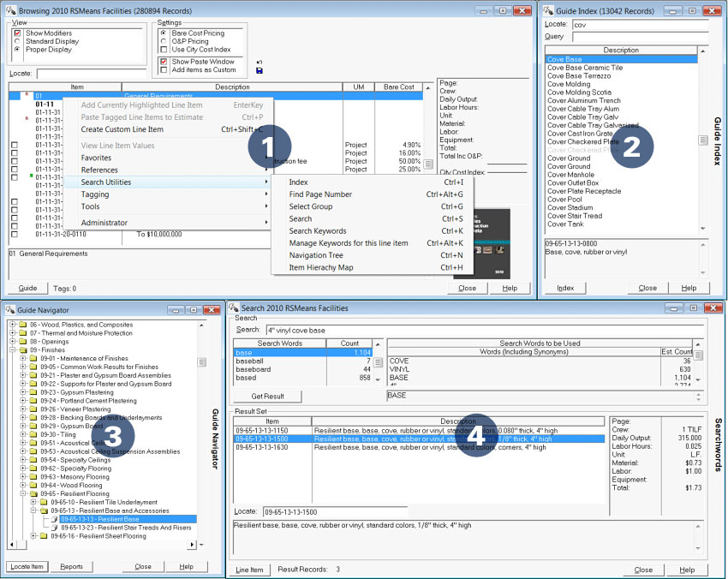
Task: Click the folder icon for 09-65-16 - Resilient Sheet Flooring
Action: tap(43, 536)
